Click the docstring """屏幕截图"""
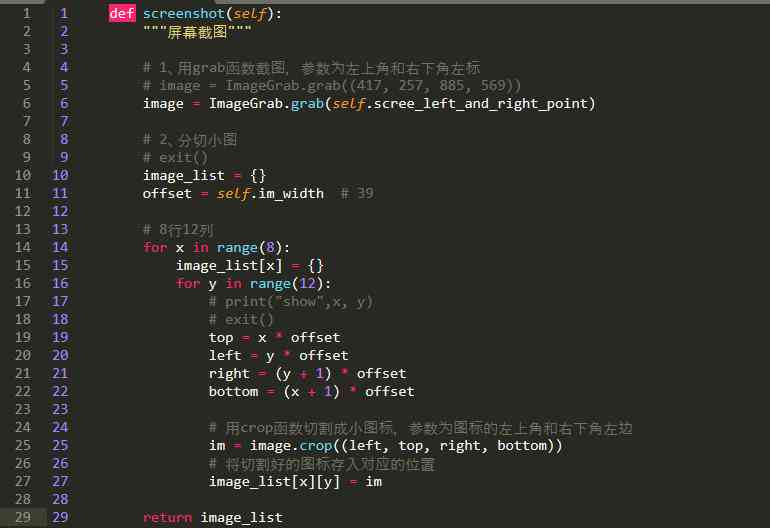 pos(197,32)
